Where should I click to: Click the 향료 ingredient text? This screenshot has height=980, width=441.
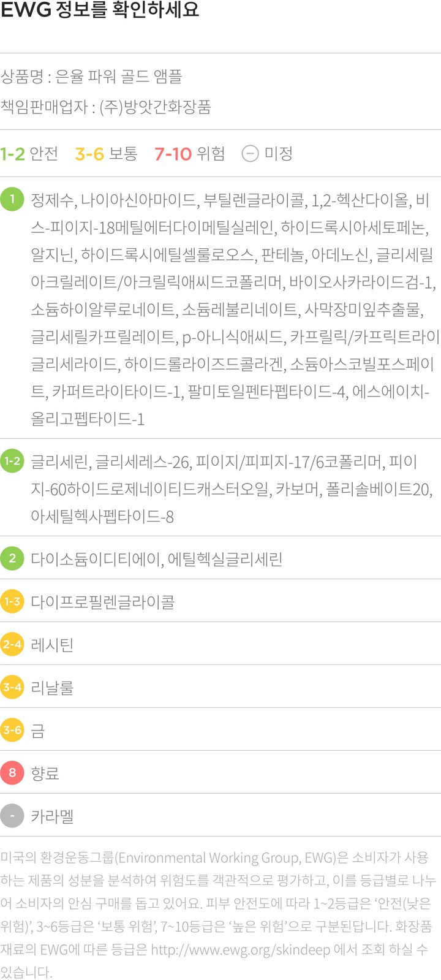point(45,773)
